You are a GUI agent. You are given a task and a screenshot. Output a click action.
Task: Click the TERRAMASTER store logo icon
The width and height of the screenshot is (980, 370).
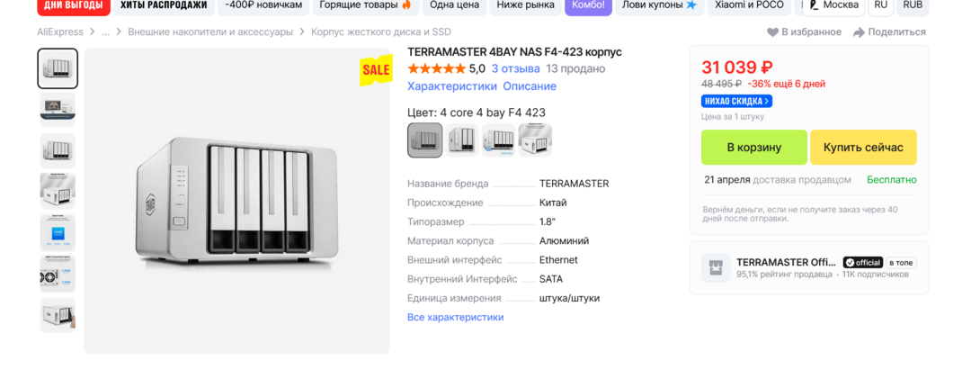[716, 267]
